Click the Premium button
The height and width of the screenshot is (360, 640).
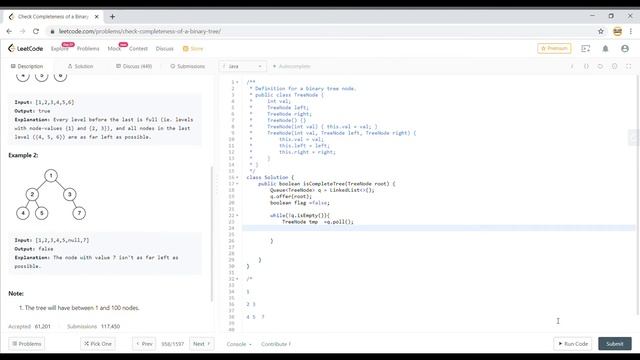point(554,49)
